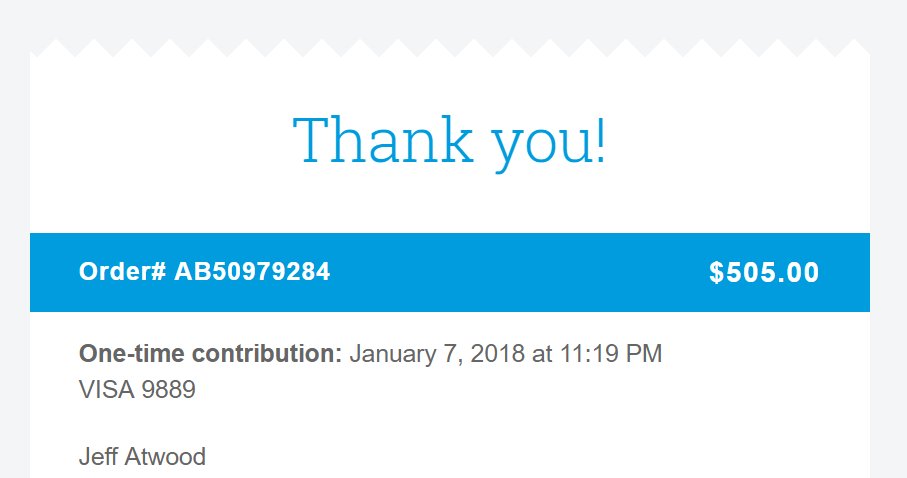Click the zigzag top edge of the receipt

[450, 48]
